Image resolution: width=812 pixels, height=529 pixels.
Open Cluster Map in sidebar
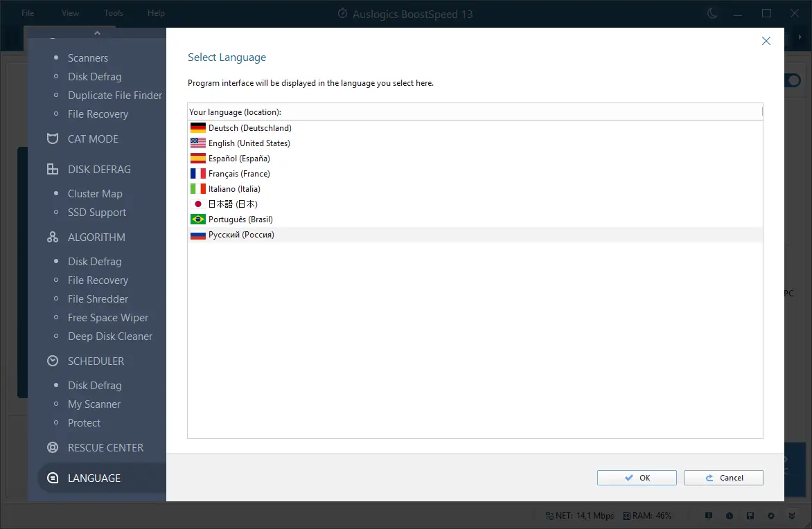click(x=96, y=194)
